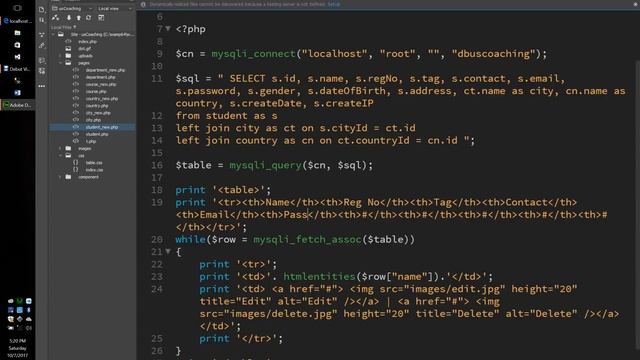Select dot.gif in Files panel

[x=84, y=49]
